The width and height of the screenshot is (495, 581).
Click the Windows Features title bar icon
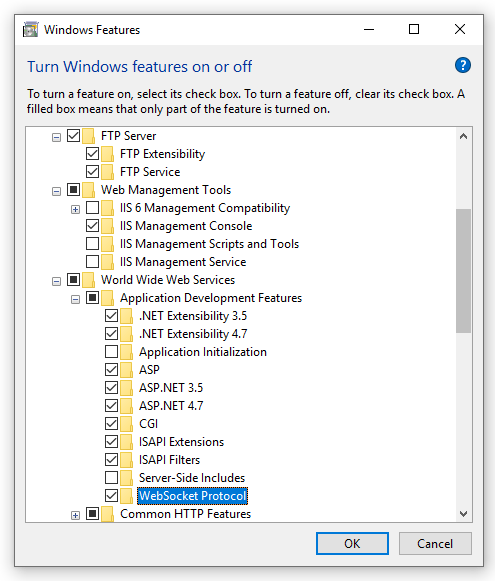coord(30,29)
